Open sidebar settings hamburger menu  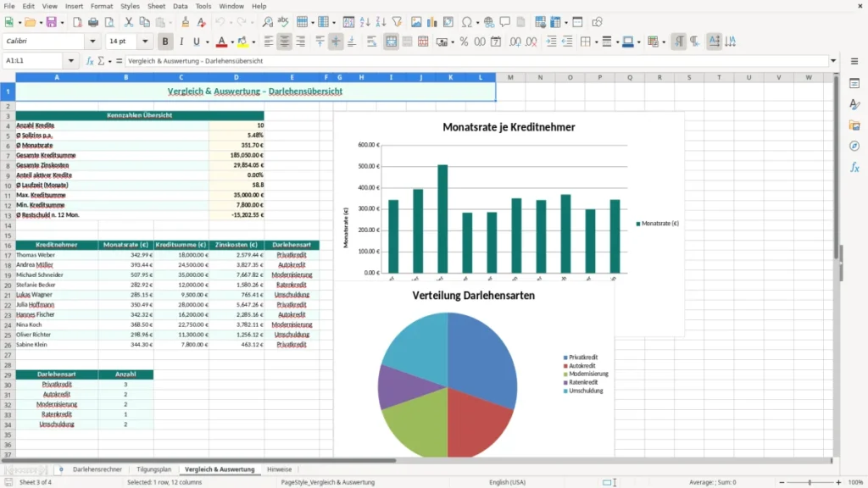point(854,61)
